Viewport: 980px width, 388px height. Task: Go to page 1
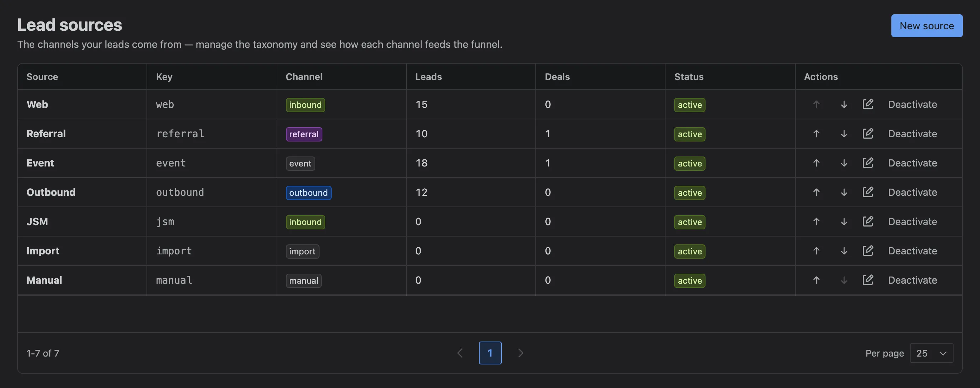(490, 353)
